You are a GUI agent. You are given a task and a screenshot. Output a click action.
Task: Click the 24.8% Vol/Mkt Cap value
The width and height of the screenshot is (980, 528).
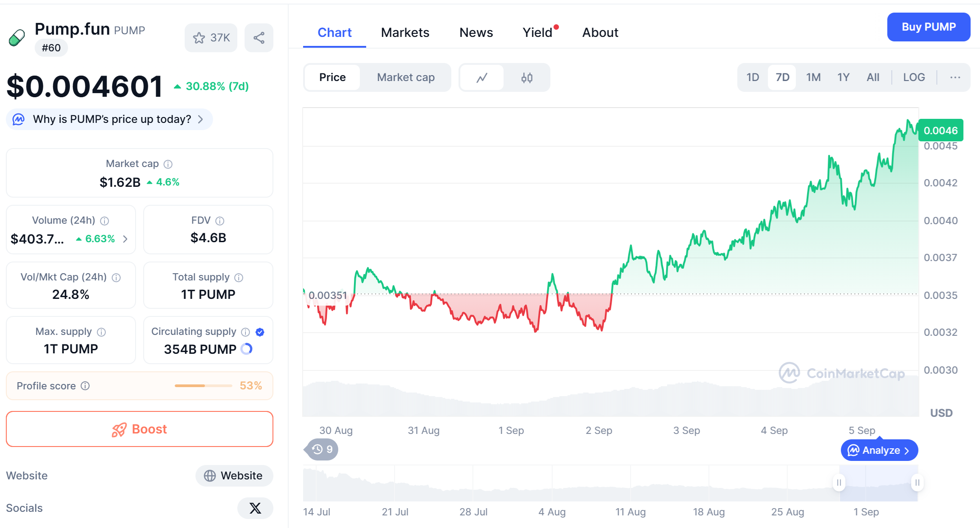(x=71, y=294)
